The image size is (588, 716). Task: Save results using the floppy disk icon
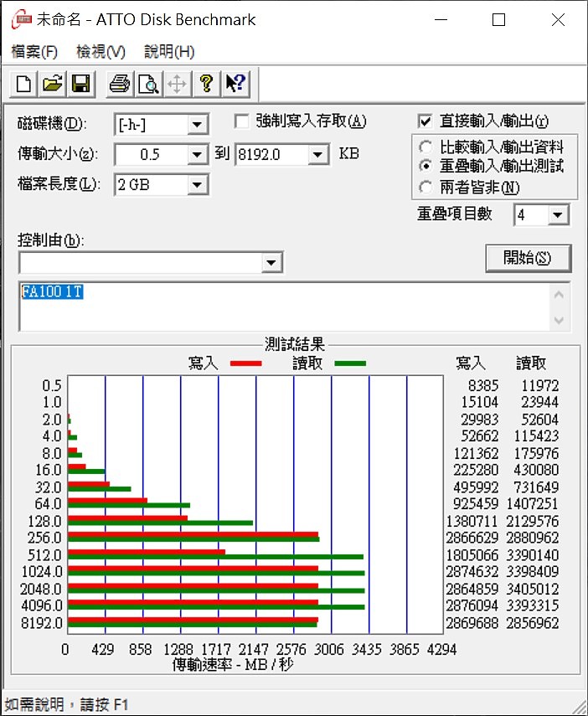[81, 84]
